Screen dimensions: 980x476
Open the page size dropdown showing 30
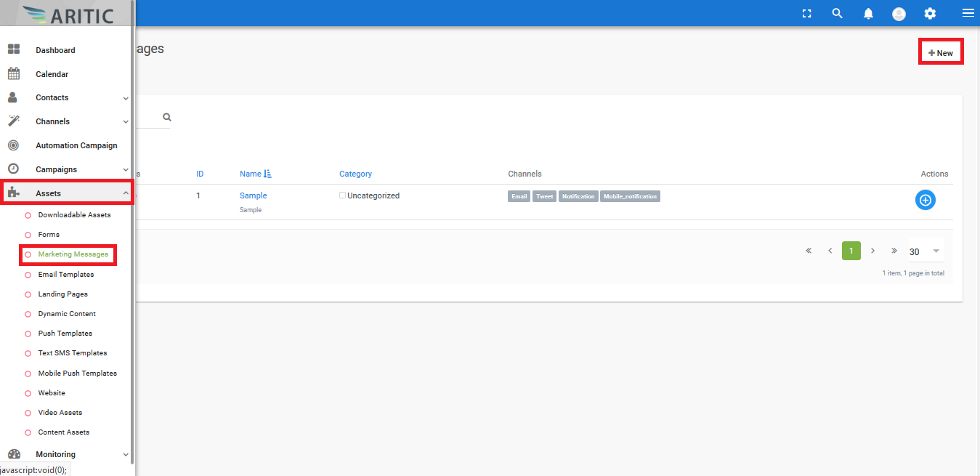point(926,251)
